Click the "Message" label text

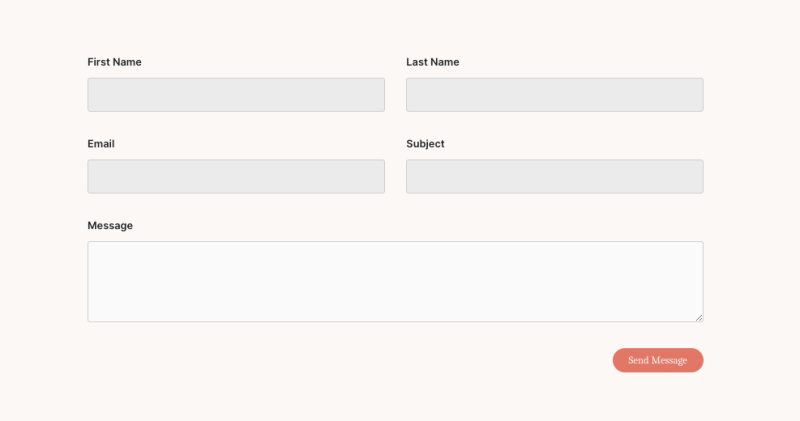tap(110, 226)
